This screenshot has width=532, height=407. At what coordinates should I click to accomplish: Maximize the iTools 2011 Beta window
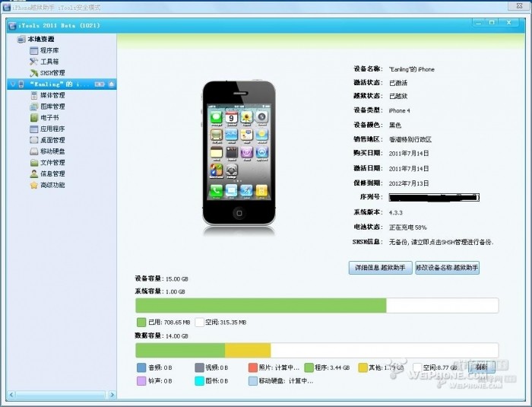[492, 22]
